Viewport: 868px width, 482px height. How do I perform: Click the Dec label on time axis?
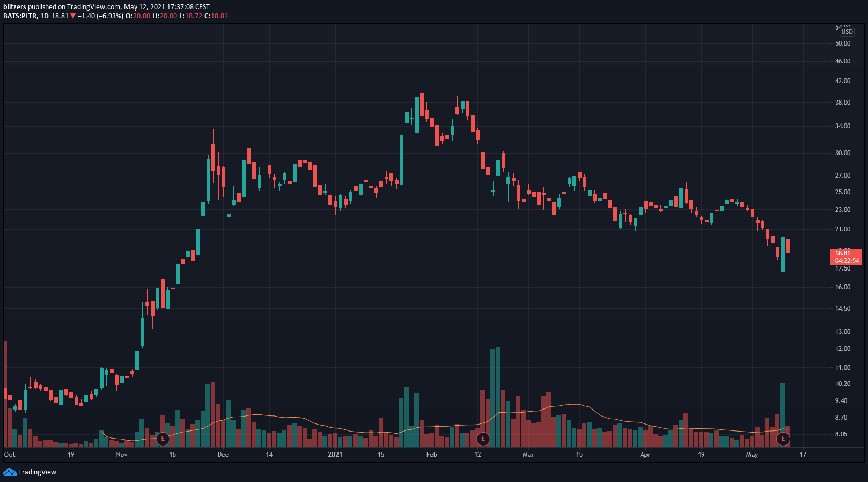(x=223, y=455)
